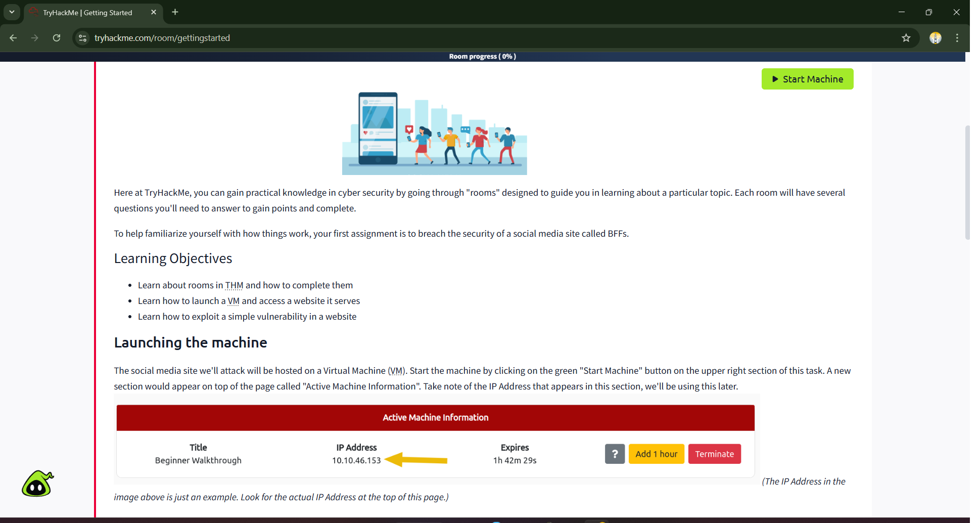
Task: Select the TryHackMe Getting Started tab
Action: [87, 13]
